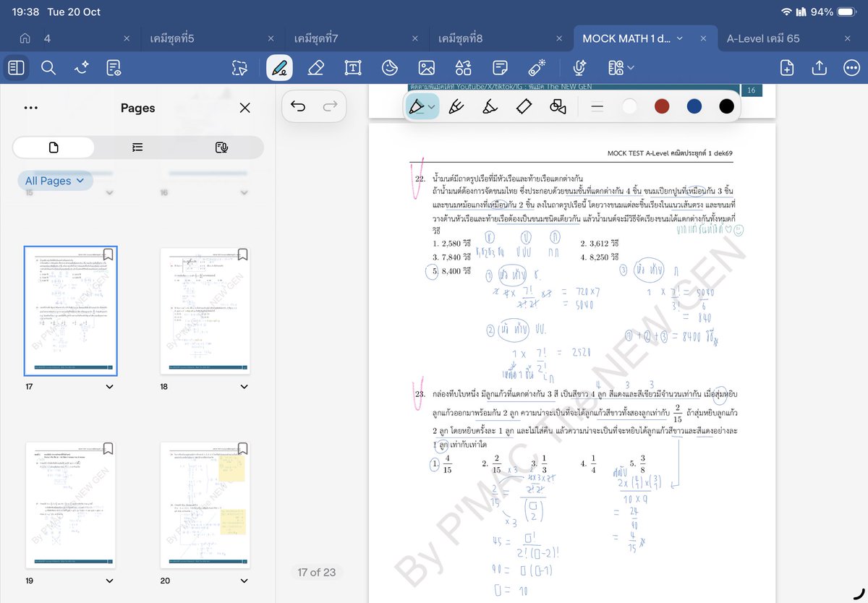The width and height of the screenshot is (868, 603).
Task: Switch to the เคมีชุดที่8 tab
Action: (460, 38)
